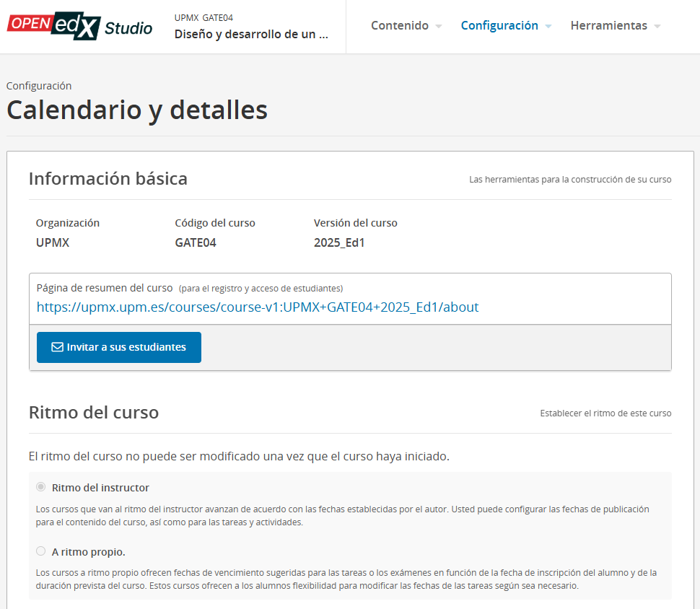700x609 pixels.
Task: Click the 'Versión del curso' field label
Action: (355, 223)
